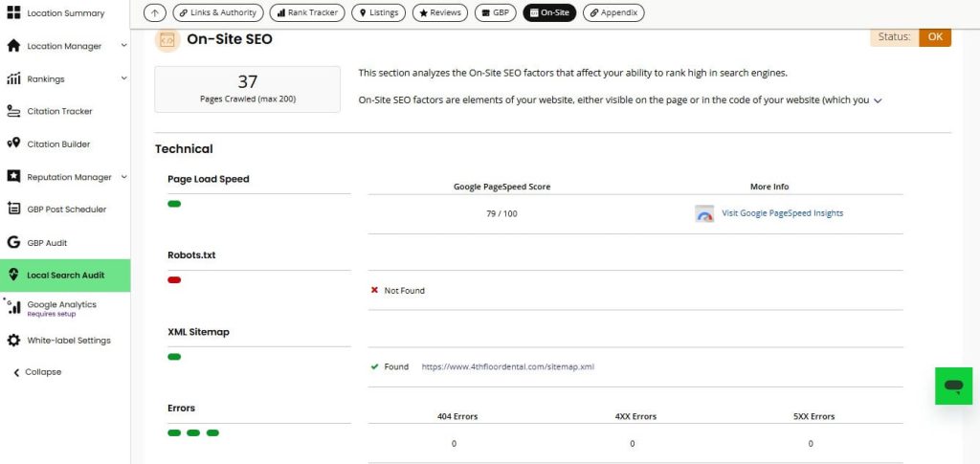Click the Robots.txt red indicator
Image resolution: width=980 pixels, height=464 pixels.
click(x=174, y=279)
